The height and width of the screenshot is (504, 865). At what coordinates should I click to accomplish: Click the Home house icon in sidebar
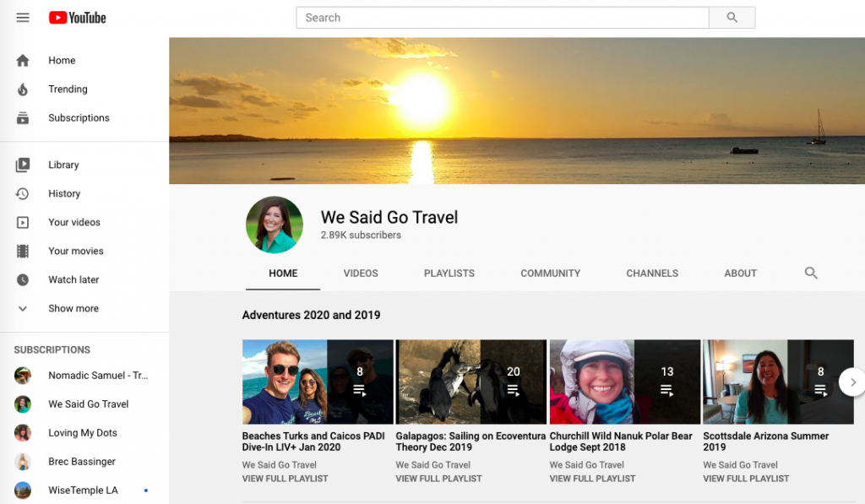click(23, 60)
